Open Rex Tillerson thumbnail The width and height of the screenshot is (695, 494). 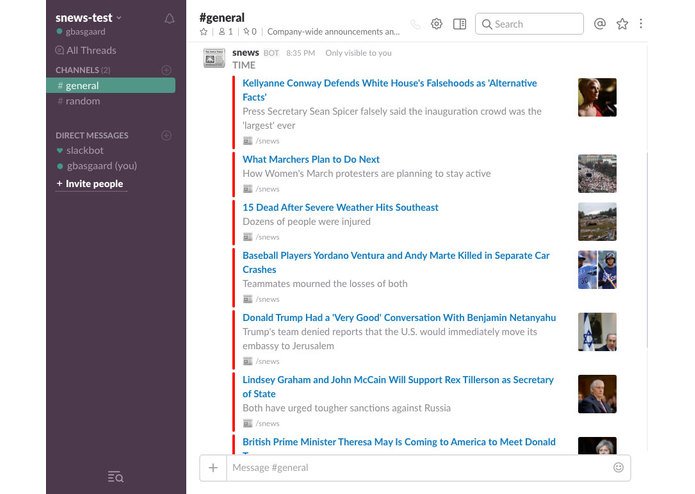tap(597, 394)
